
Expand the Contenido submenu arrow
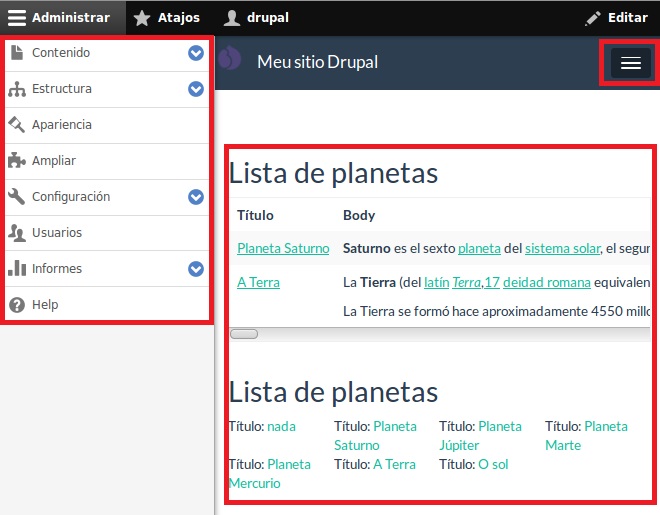pyautogui.click(x=196, y=53)
